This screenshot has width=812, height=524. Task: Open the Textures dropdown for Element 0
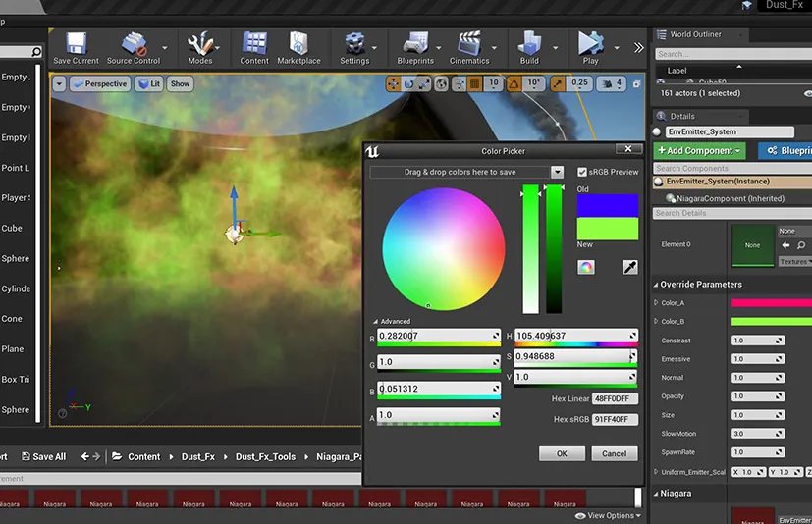(795, 262)
